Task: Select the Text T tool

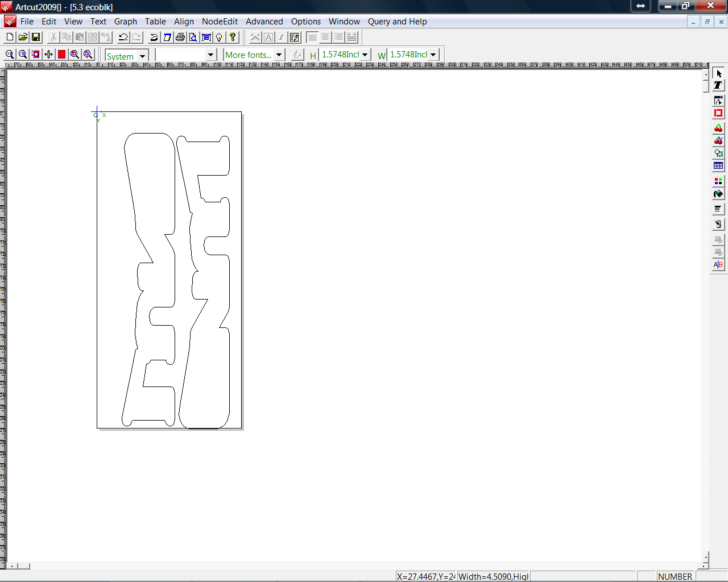Action: click(x=718, y=85)
